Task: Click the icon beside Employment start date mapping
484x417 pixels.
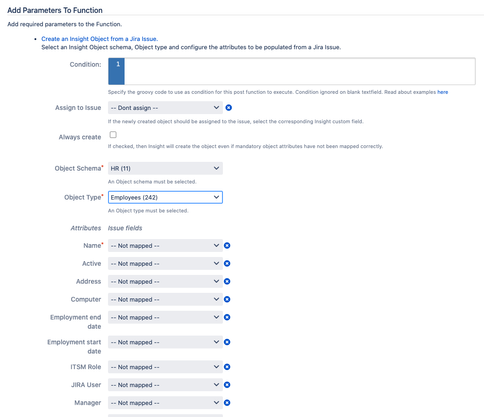Action: (227, 342)
